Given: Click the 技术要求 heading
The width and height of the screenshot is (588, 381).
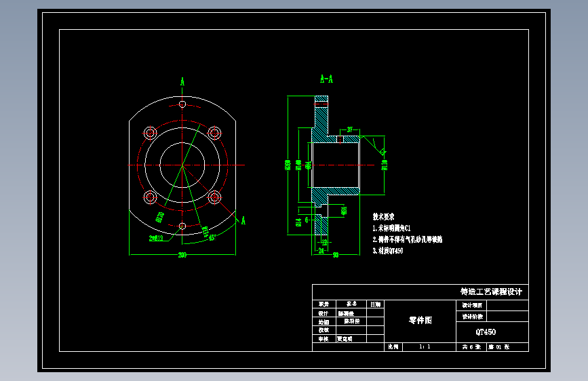Looking at the screenshot, I should click(383, 217).
